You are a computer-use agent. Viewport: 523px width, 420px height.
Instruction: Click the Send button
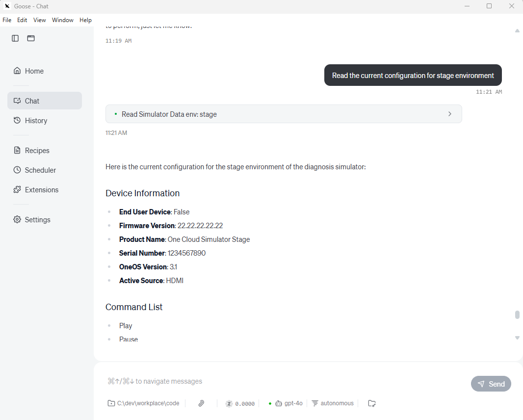click(x=491, y=384)
